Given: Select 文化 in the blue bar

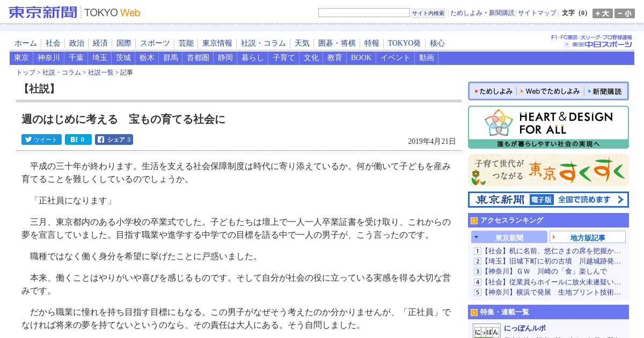Looking at the screenshot, I should coord(311,58).
